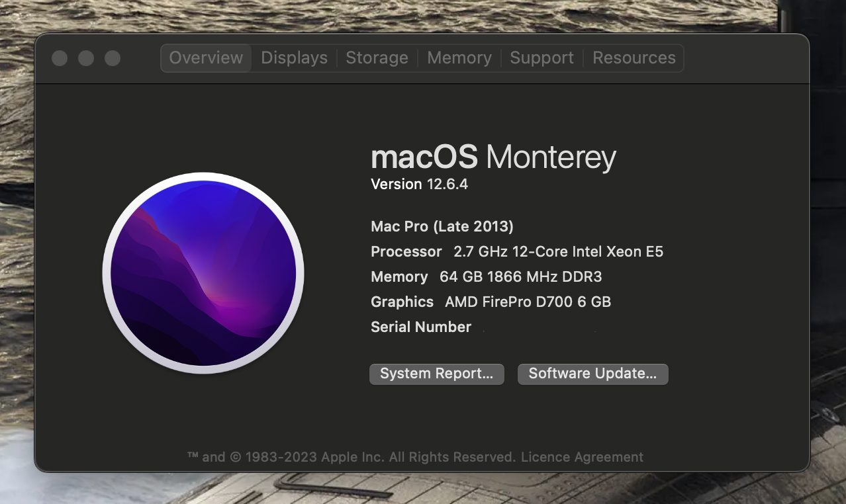The image size is (846, 504).
Task: Click the 64 GB 1866 MHz DDR3 value
Action: (x=520, y=277)
